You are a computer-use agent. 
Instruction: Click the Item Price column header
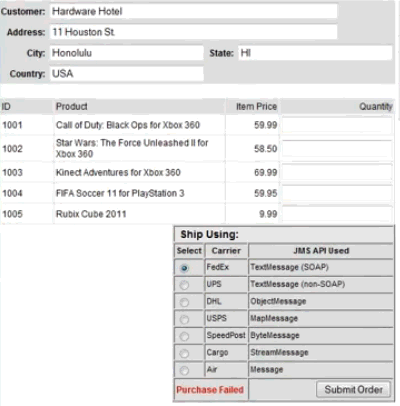click(x=256, y=106)
